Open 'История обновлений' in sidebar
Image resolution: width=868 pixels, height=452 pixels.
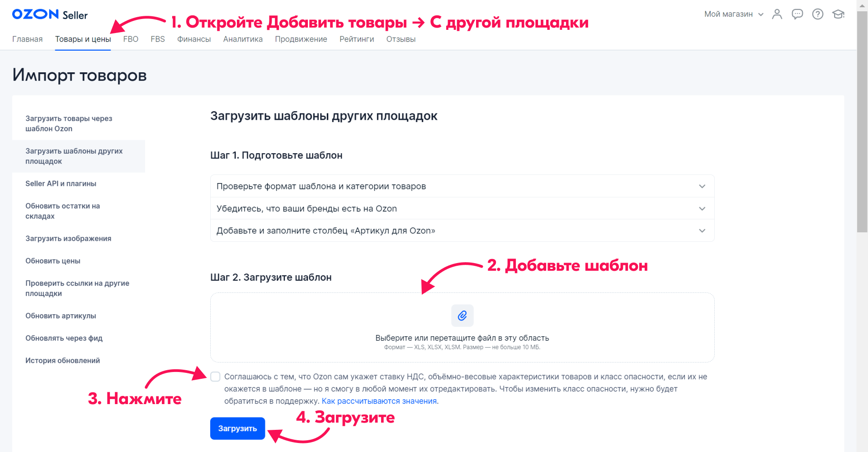coord(62,360)
